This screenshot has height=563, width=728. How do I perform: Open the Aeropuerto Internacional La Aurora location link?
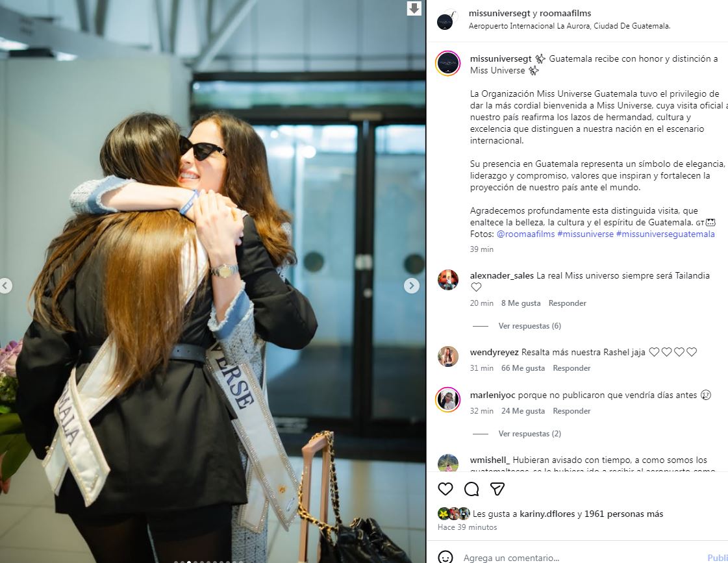tap(570, 26)
